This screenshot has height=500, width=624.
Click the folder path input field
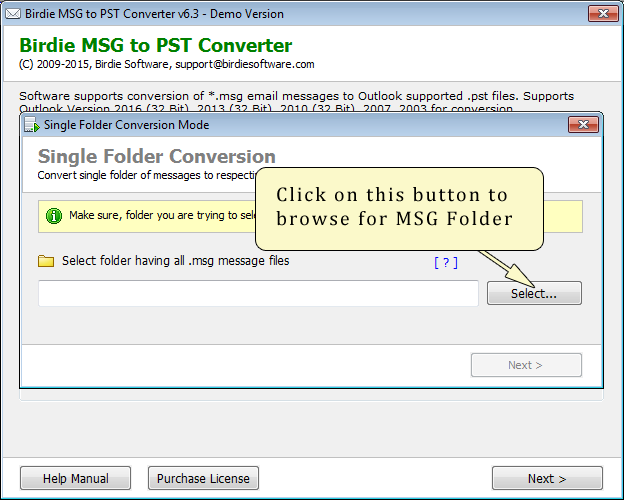point(258,293)
